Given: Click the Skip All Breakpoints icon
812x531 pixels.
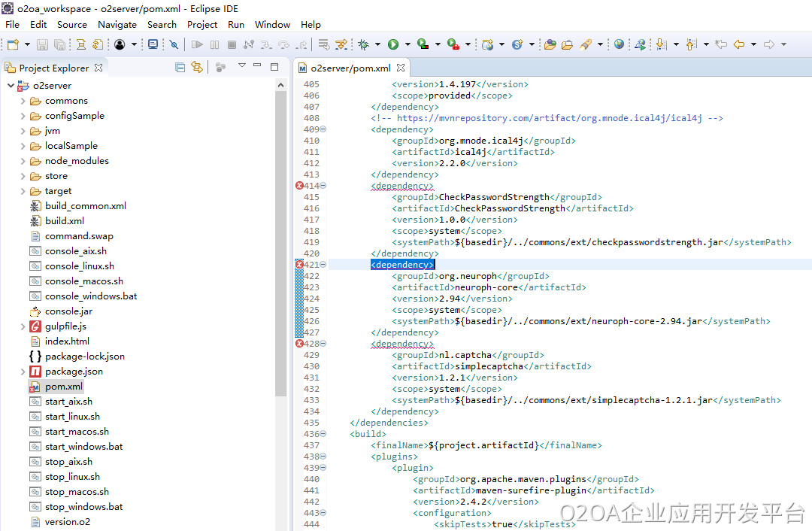Looking at the screenshot, I should (x=174, y=44).
